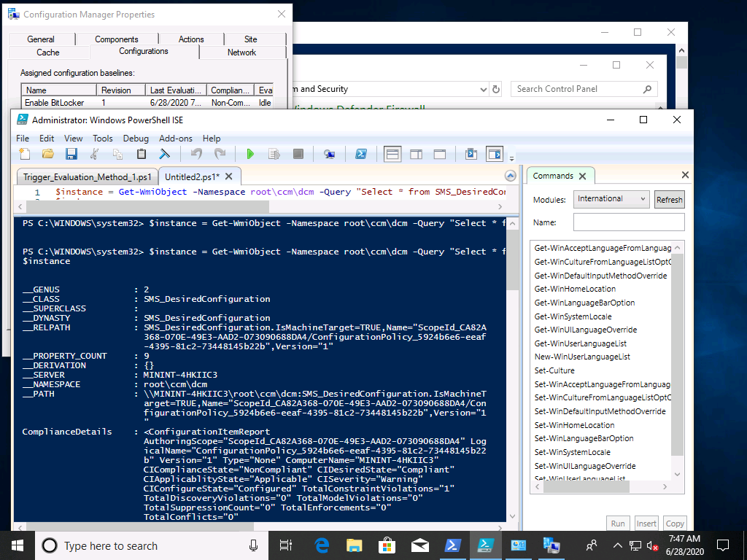The width and height of the screenshot is (747, 560).
Task: Show script pane on top layout icon
Action: (392, 154)
